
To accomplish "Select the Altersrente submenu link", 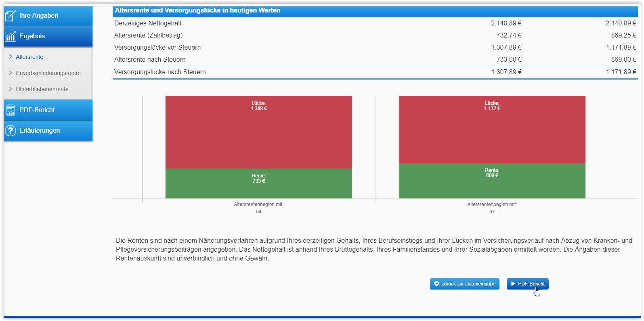I will [x=29, y=57].
